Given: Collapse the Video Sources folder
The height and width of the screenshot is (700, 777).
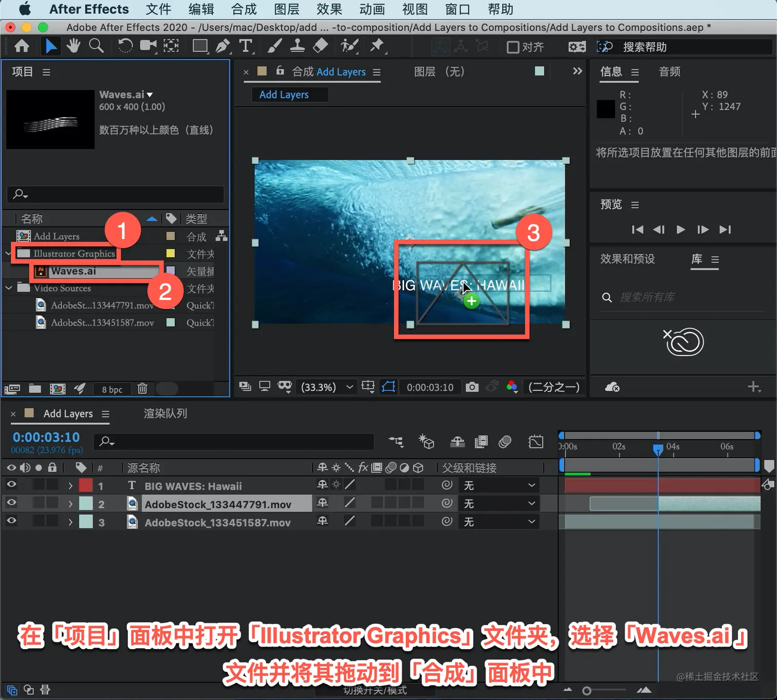Looking at the screenshot, I should [9, 288].
